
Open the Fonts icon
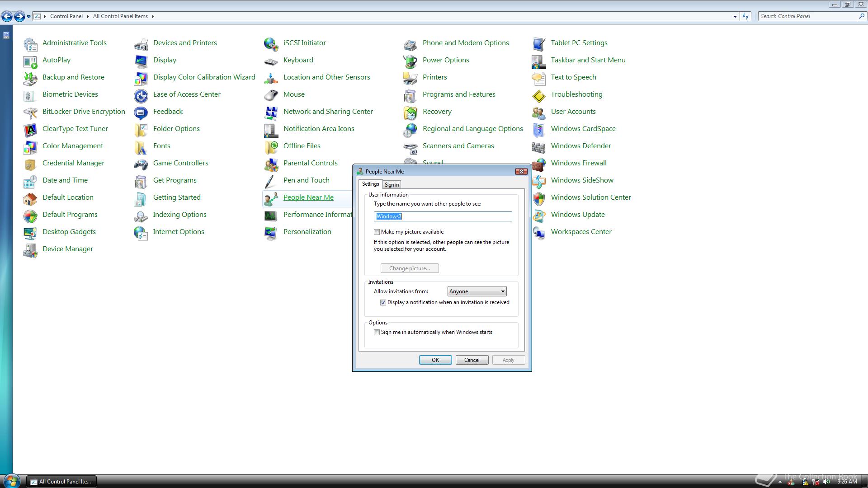pyautogui.click(x=141, y=147)
